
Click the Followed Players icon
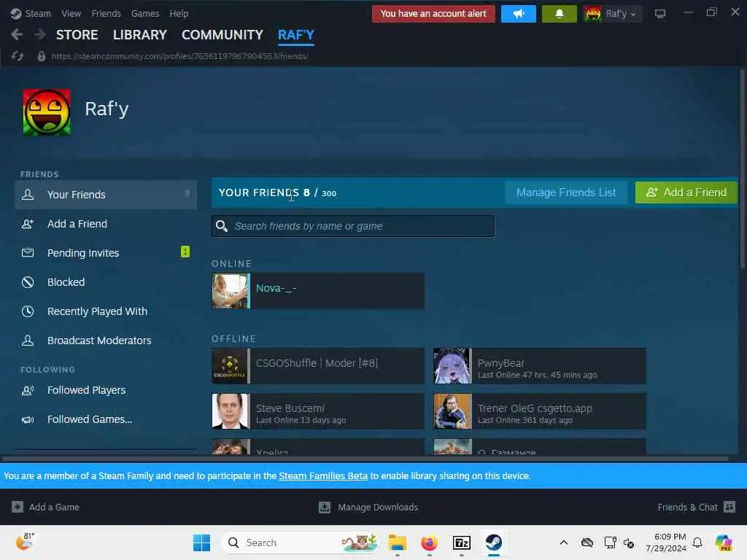(28, 391)
